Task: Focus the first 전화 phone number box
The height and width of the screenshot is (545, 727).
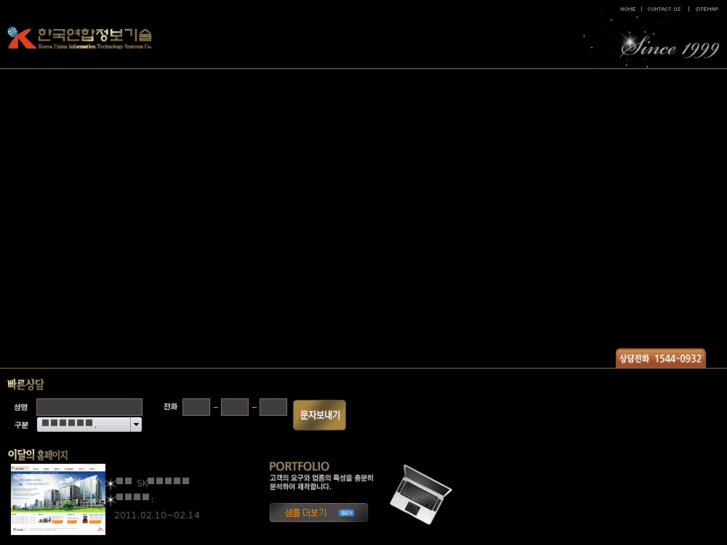Action: tap(196, 407)
